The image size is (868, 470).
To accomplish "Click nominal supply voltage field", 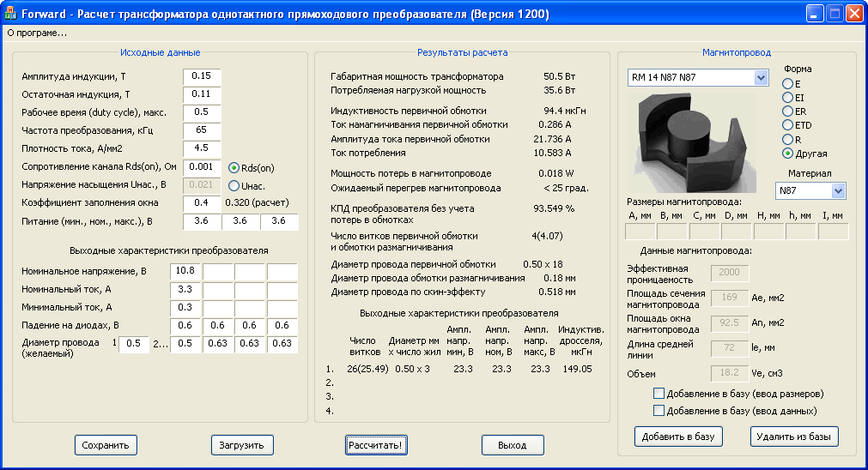I will coord(240,222).
